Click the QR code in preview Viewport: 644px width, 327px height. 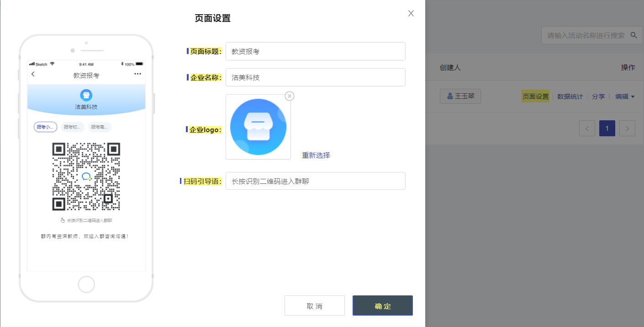86,177
